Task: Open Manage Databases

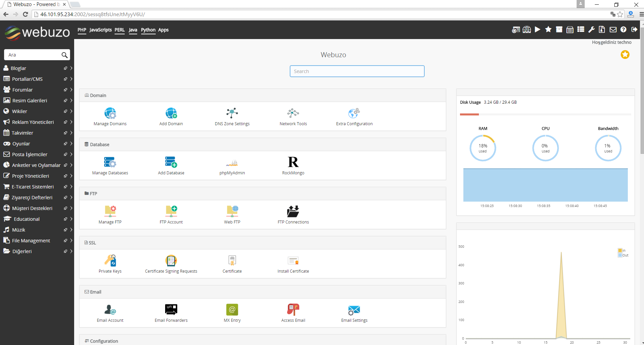Action: click(x=110, y=166)
